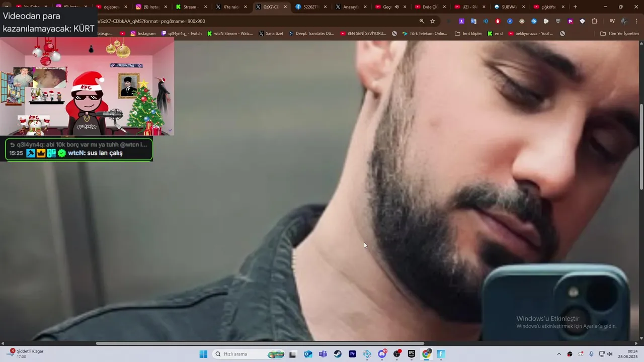Open Microsoft Teams from taskbar
644x362 pixels.
(323, 354)
